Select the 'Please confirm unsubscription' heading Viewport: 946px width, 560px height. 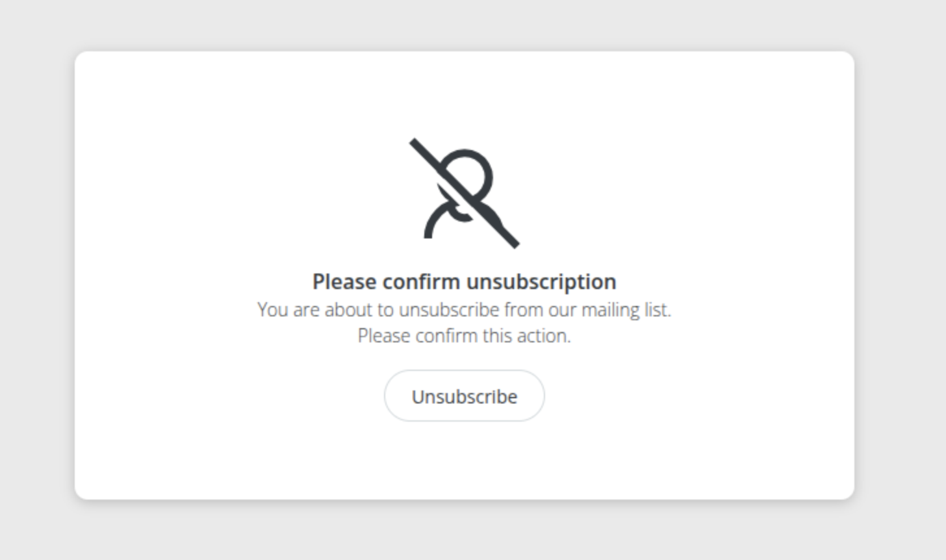click(464, 281)
